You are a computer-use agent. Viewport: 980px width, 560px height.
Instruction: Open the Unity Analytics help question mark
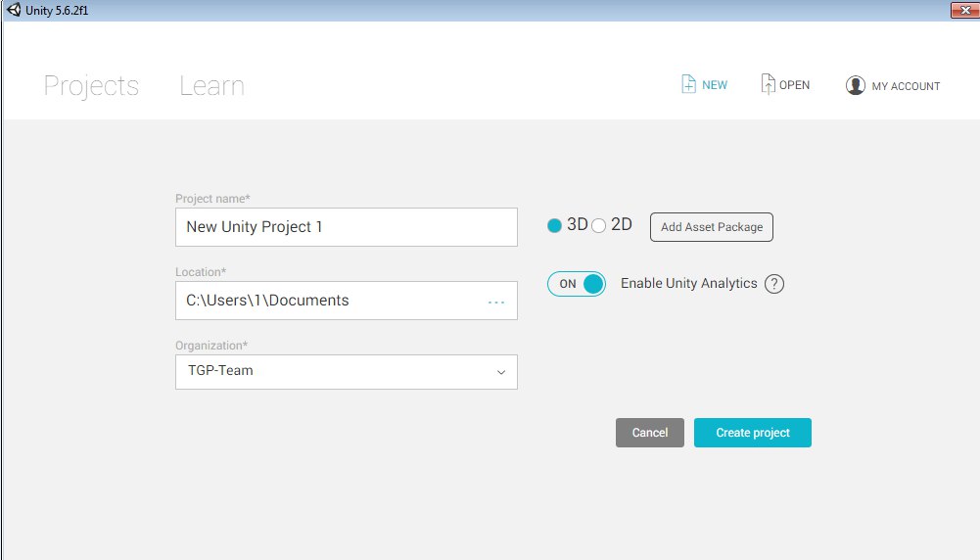[x=773, y=284]
